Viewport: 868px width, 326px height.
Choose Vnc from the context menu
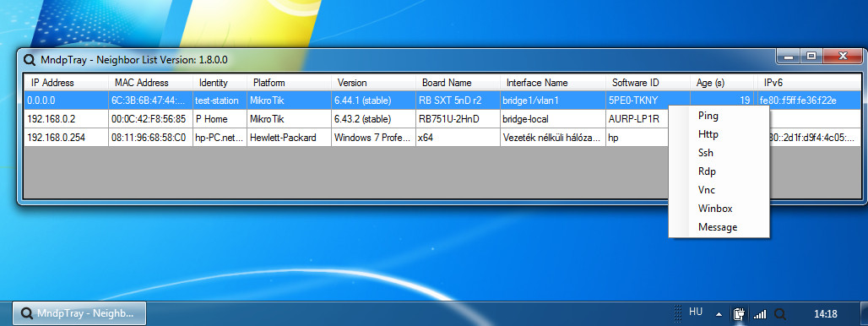[x=719, y=190]
